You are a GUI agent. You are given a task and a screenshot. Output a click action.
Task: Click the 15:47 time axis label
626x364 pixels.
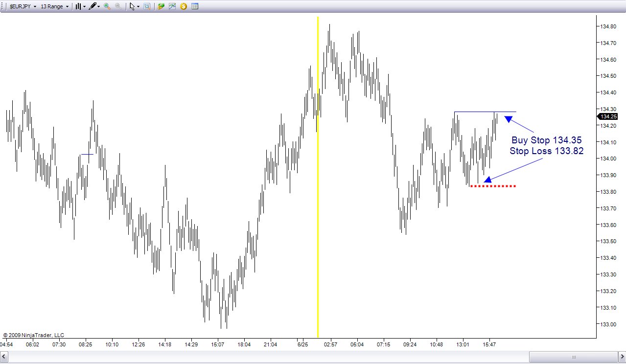[489, 344]
